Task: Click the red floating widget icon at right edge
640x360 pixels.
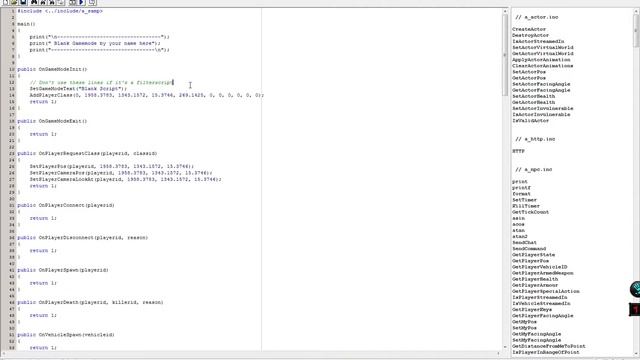Action: pos(635,309)
